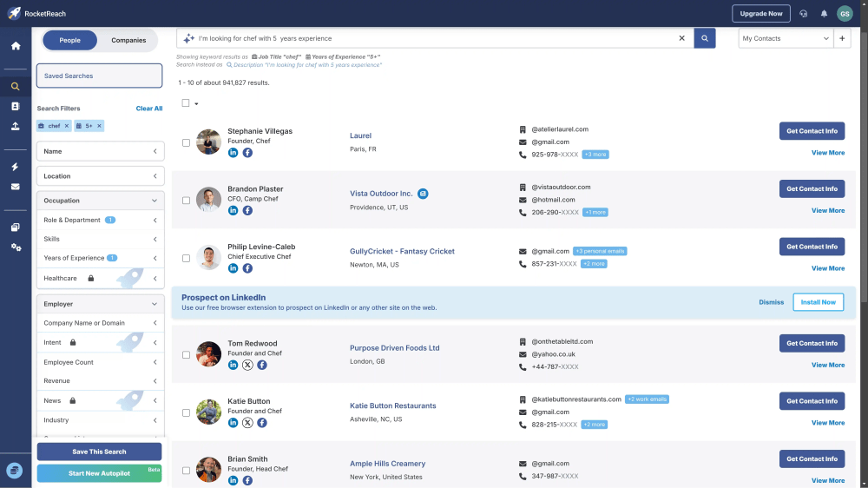The height and width of the screenshot is (488, 868).
Task: Switch to the Companies tab
Action: pyautogui.click(x=128, y=40)
